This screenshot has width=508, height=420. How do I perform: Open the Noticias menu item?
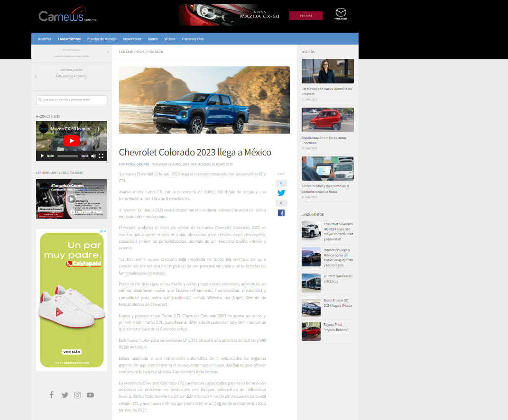[45, 39]
